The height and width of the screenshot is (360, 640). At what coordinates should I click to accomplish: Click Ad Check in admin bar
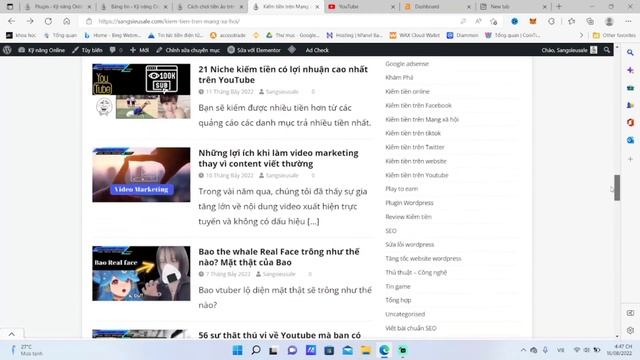pyautogui.click(x=317, y=50)
